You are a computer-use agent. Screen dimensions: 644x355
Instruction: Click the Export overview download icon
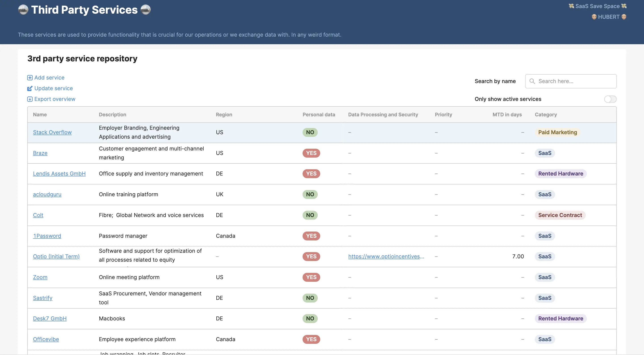[x=30, y=99]
